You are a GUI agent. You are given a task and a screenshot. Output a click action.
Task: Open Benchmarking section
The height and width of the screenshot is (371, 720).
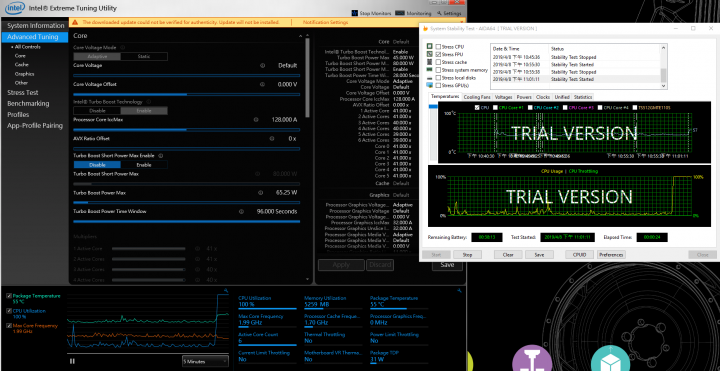pos(28,103)
